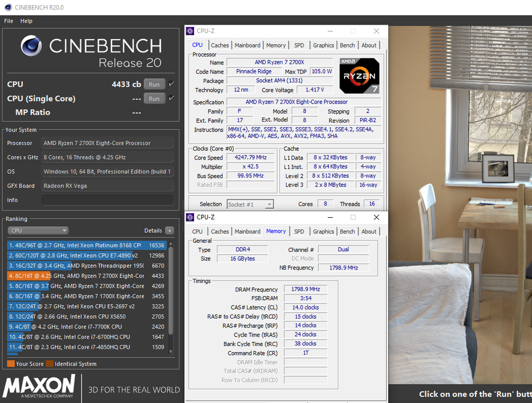
Task: Click the Identical System brown legend swatch
Action: click(x=50, y=364)
